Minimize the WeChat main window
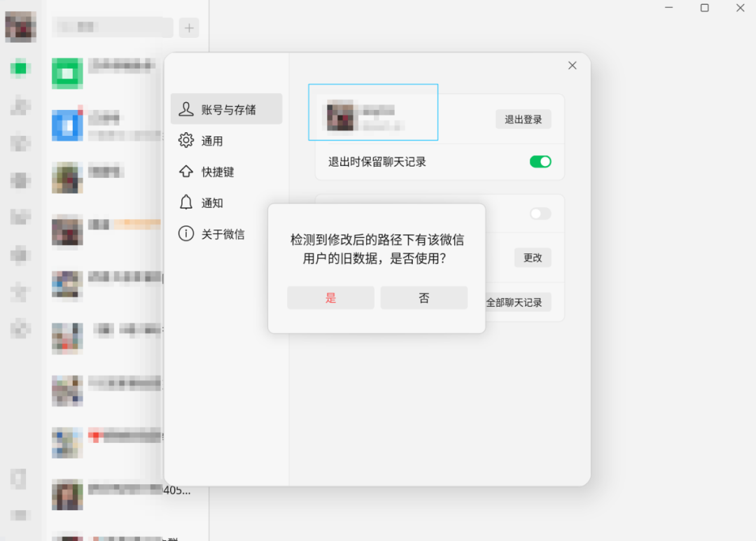The width and height of the screenshot is (756, 541). tap(668, 8)
